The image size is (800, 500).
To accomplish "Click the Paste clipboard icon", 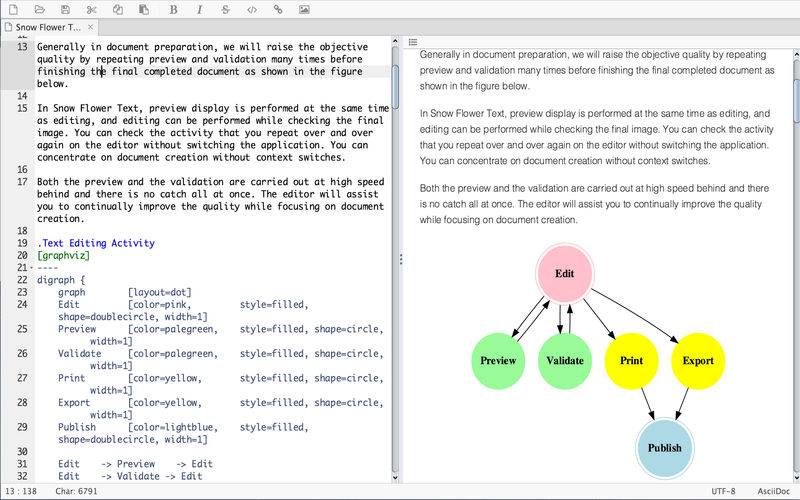I will click(x=144, y=9).
